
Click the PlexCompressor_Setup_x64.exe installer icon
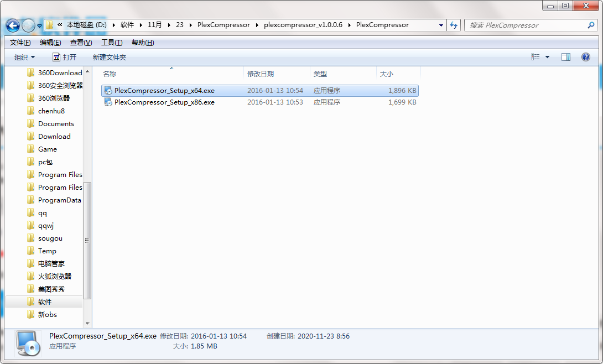[108, 91]
